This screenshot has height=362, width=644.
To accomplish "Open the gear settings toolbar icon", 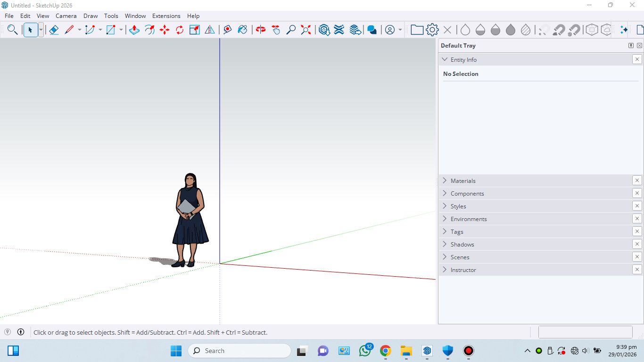I will [x=432, y=30].
